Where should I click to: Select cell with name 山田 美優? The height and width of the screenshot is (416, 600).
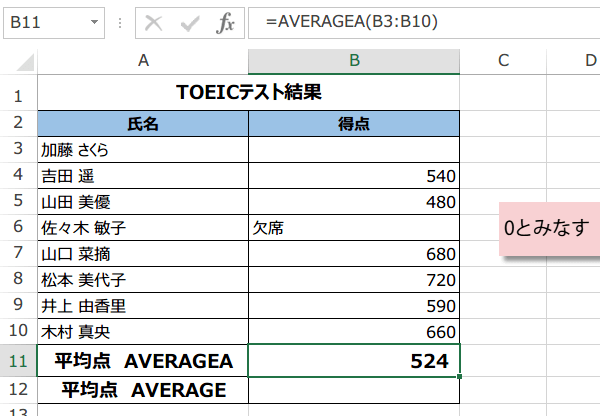[143, 202]
